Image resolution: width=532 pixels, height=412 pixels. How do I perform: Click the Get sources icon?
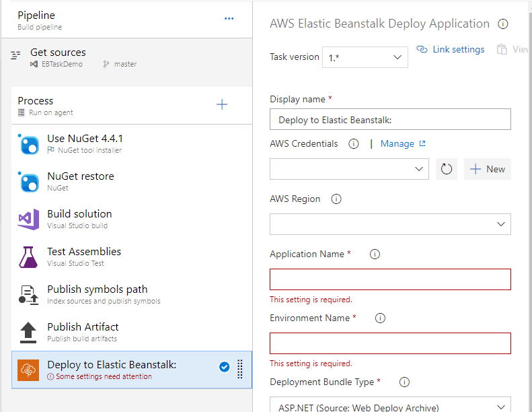point(15,55)
